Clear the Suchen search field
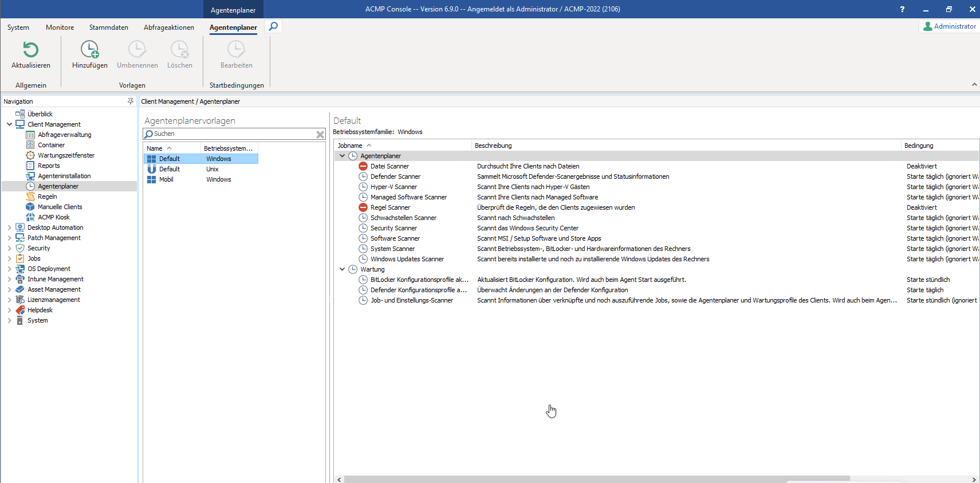980x483 pixels. click(320, 134)
